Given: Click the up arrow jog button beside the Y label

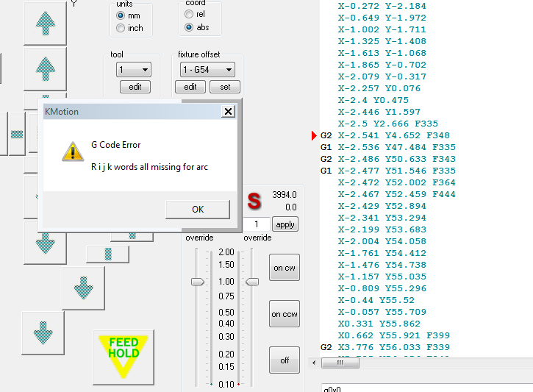Looking at the screenshot, I should [x=45, y=23].
